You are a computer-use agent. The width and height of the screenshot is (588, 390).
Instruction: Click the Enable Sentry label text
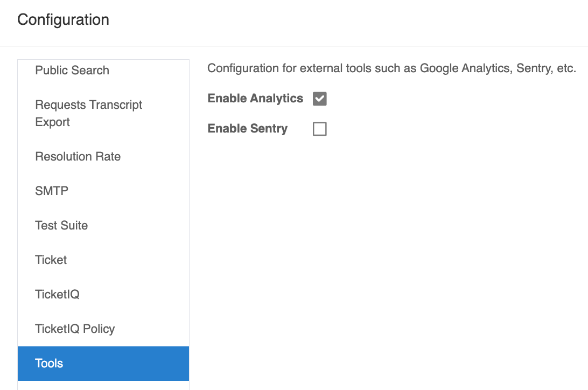pos(248,128)
